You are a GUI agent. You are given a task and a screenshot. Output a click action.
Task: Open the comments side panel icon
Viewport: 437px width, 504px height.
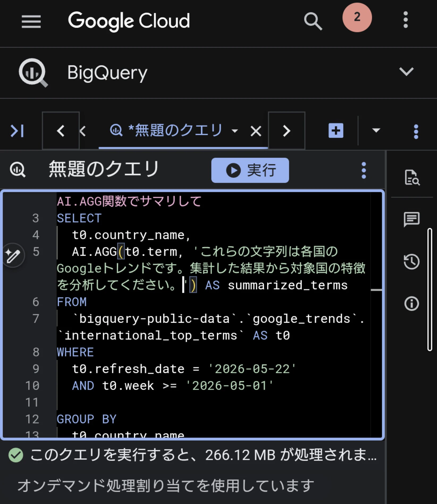click(411, 219)
